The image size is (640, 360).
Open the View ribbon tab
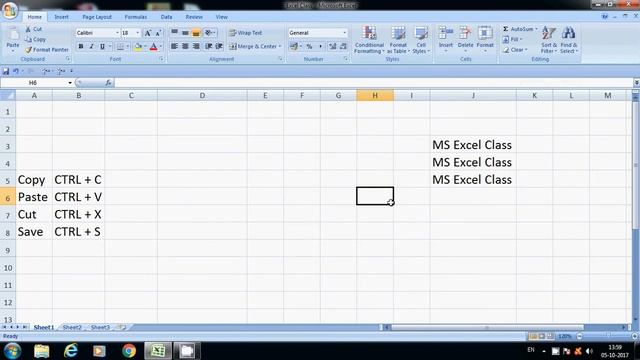tap(222, 17)
